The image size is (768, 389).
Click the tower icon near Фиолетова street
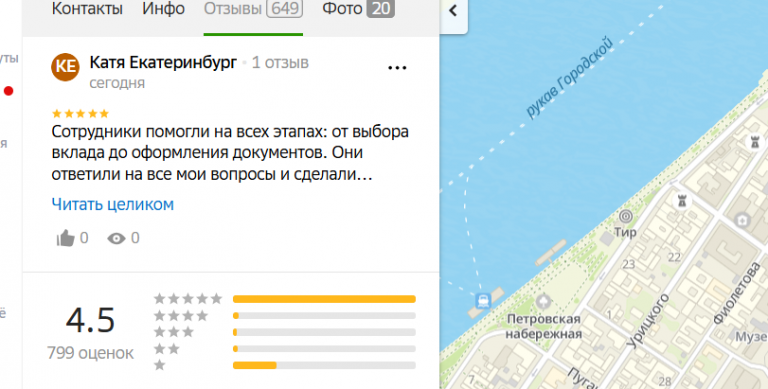(681, 200)
